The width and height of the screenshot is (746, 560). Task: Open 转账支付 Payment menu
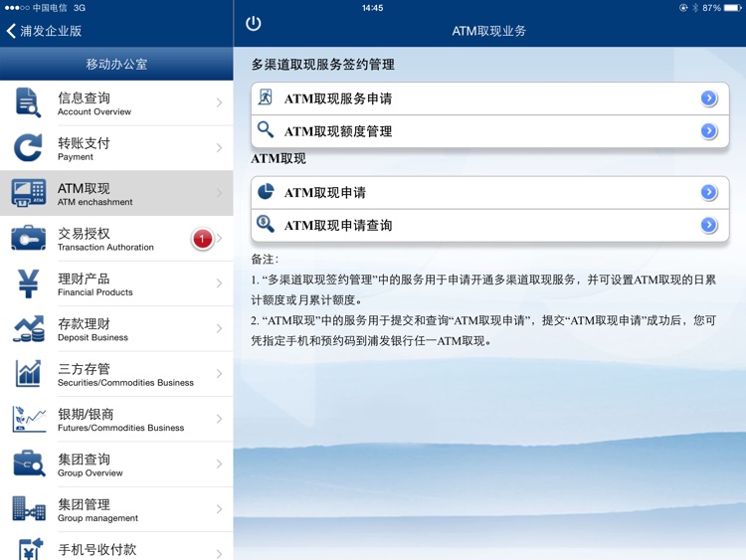pos(116,148)
